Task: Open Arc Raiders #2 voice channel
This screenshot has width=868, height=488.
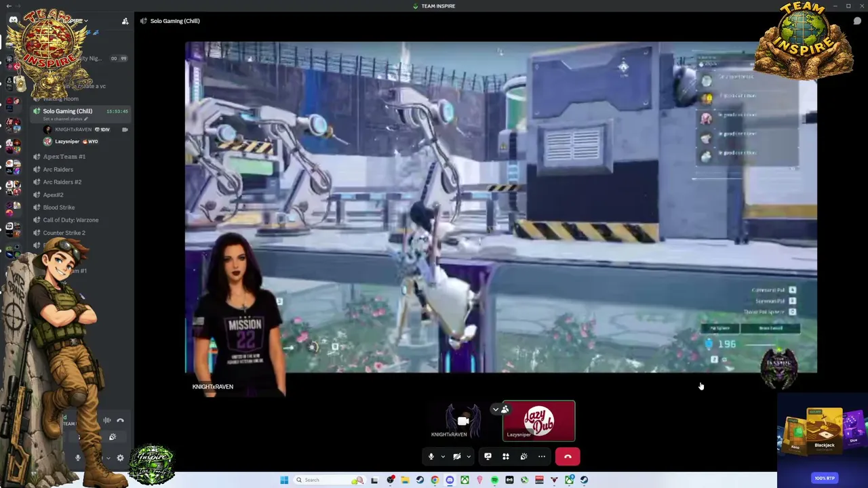Action: tap(62, 182)
